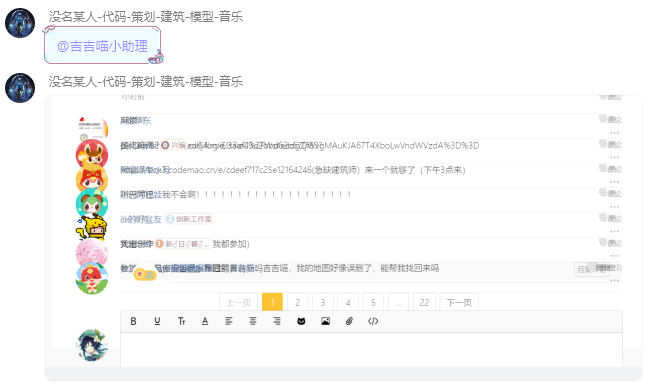The height and width of the screenshot is (392, 657).
Task: Select page 1 in the pagination
Action: 272,302
